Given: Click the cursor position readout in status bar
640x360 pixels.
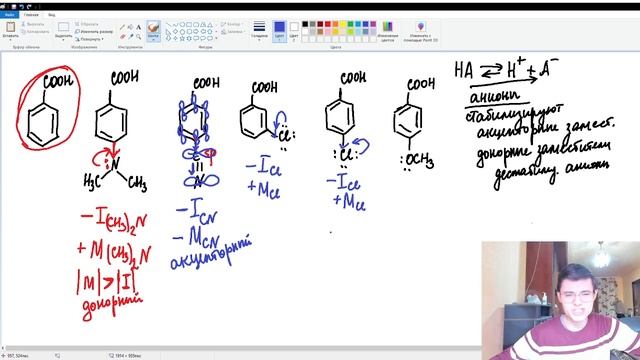Looking at the screenshot, I should click(x=15, y=356).
